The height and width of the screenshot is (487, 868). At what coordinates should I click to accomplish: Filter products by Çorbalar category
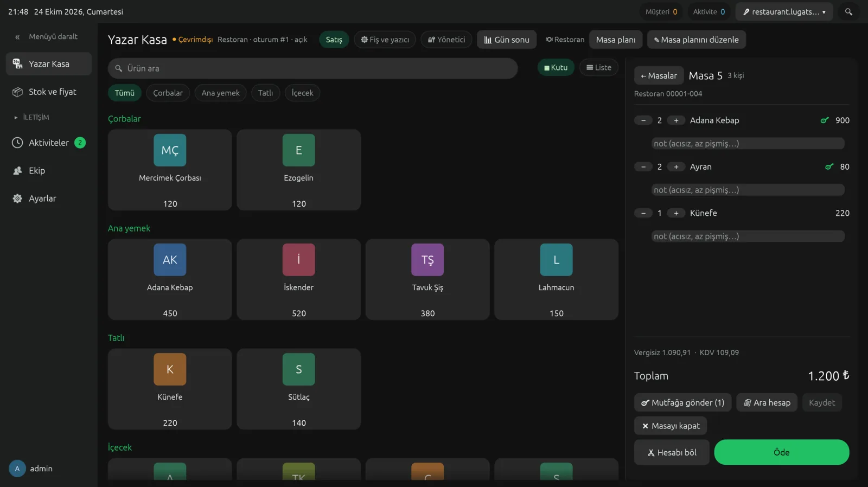tap(168, 93)
